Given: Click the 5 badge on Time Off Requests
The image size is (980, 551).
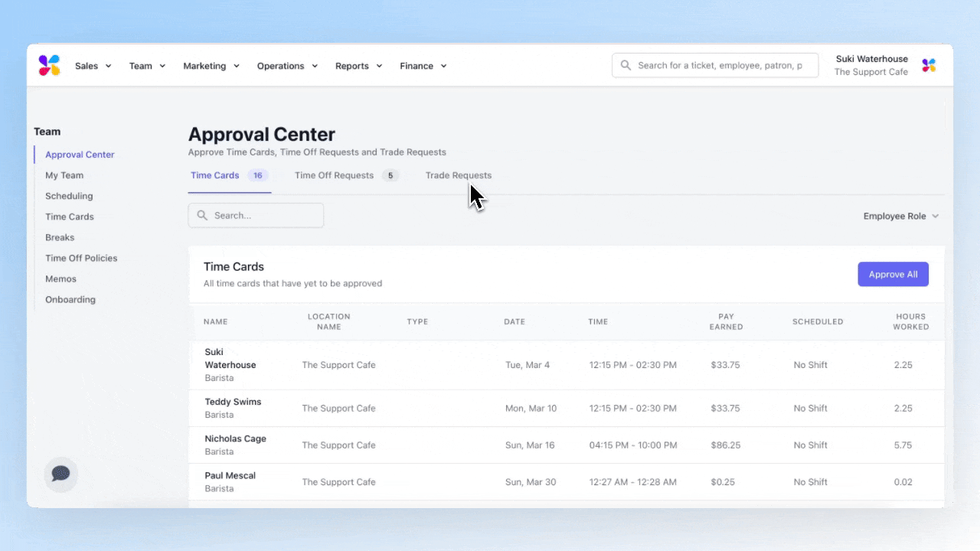Looking at the screenshot, I should [x=390, y=175].
